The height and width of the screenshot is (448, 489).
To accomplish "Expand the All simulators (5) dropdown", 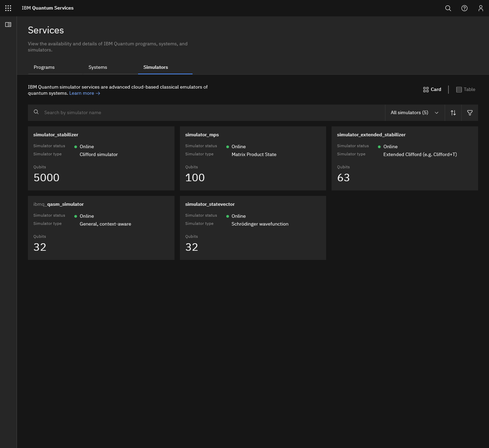I will [415, 113].
